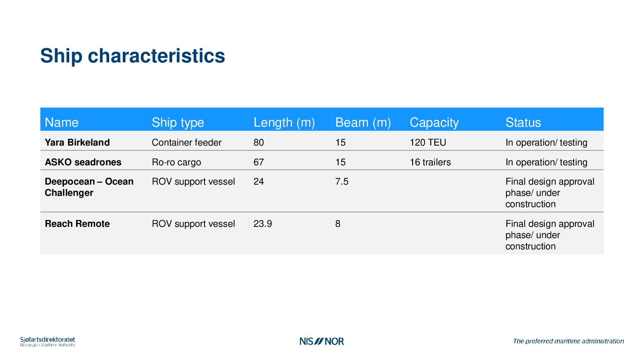The height and width of the screenshot is (362, 644).
Task: Click the 'Status' column header
Action: pos(523,122)
